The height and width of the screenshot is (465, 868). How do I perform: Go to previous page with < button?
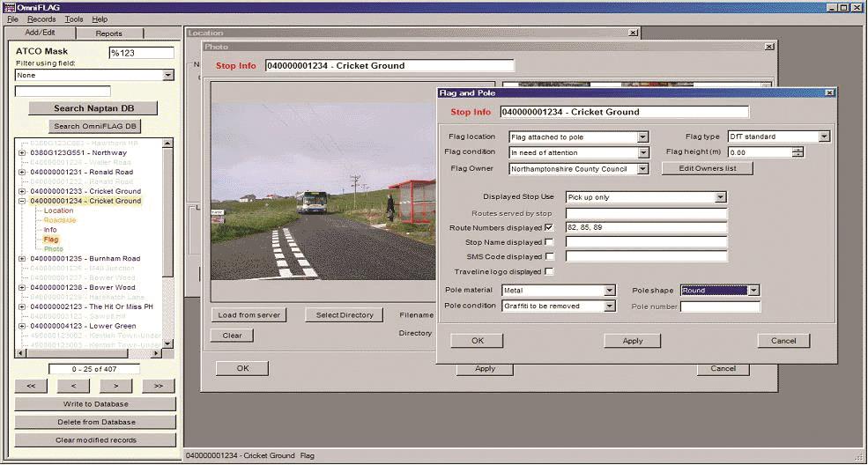pyautogui.click(x=73, y=386)
